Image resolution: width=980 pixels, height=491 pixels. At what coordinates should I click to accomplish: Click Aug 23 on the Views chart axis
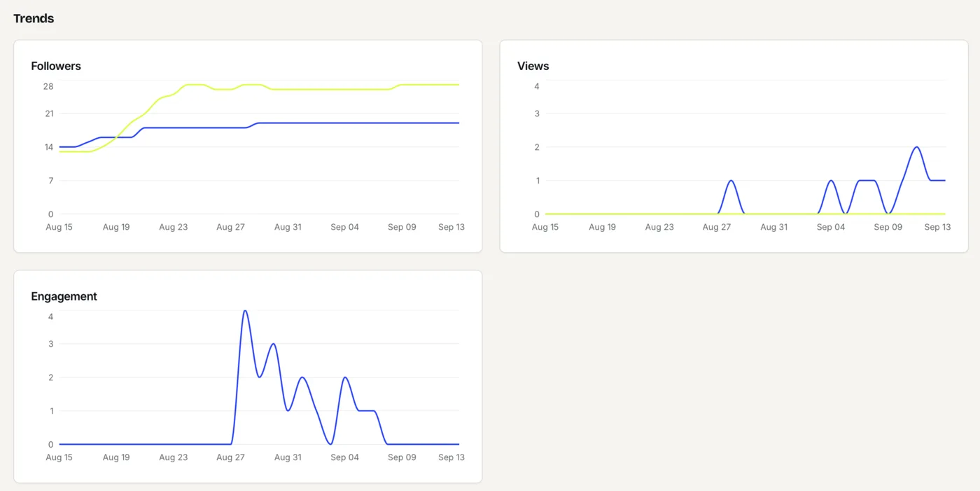click(x=659, y=227)
